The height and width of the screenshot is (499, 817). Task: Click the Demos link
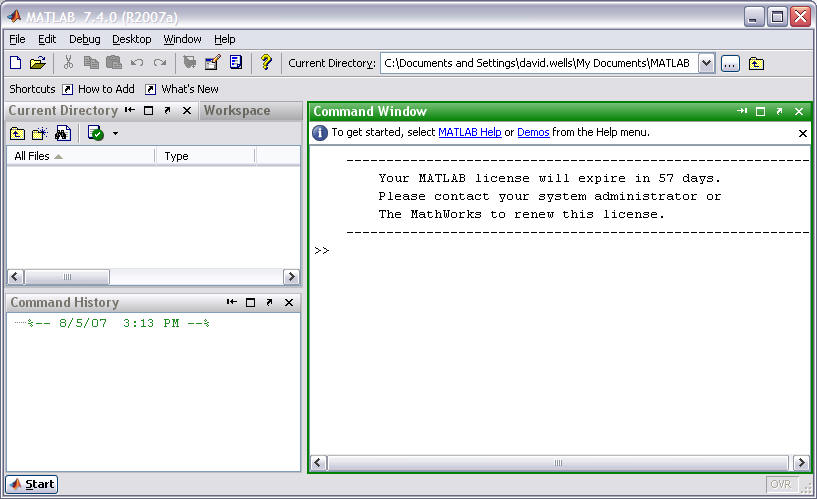pyautogui.click(x=533, y=132)
